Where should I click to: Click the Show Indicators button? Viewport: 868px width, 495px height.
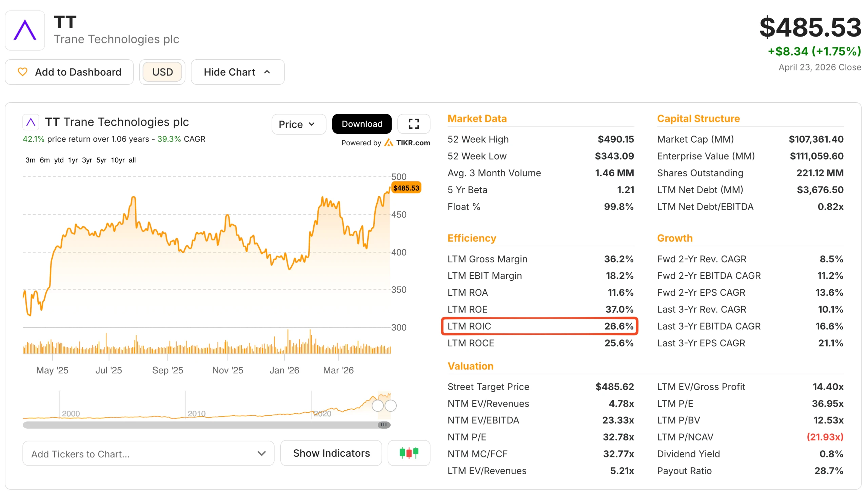coord(331,453)
